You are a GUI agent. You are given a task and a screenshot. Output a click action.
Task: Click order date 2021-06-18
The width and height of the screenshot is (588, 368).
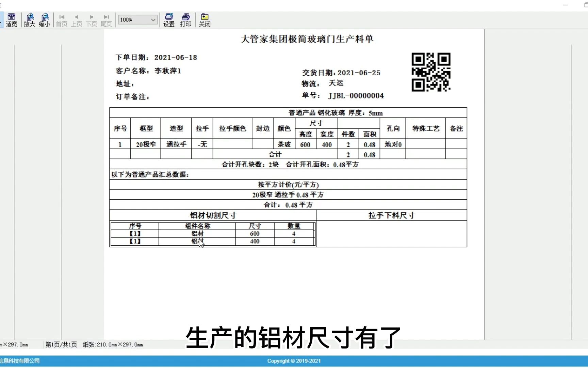click(x=176, y=58)
